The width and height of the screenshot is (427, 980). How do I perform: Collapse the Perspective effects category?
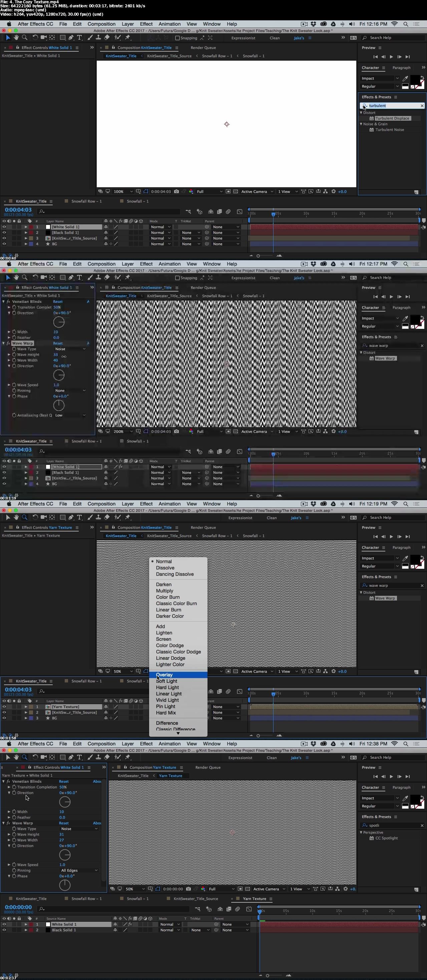coord(361,832)
